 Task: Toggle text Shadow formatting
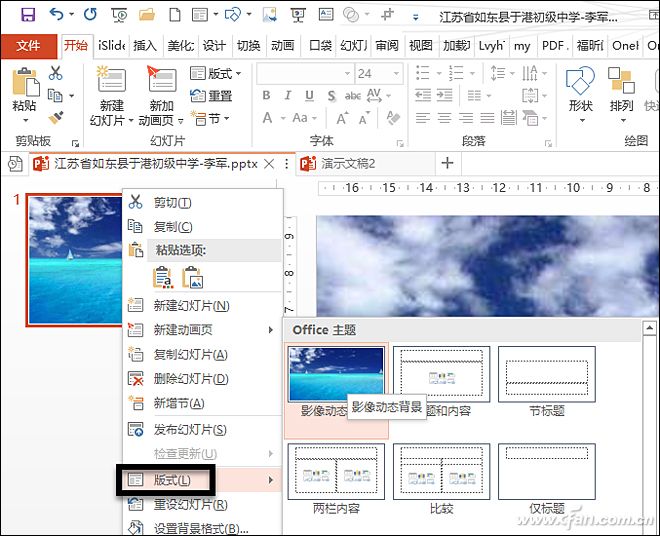(x=332, y=96)
